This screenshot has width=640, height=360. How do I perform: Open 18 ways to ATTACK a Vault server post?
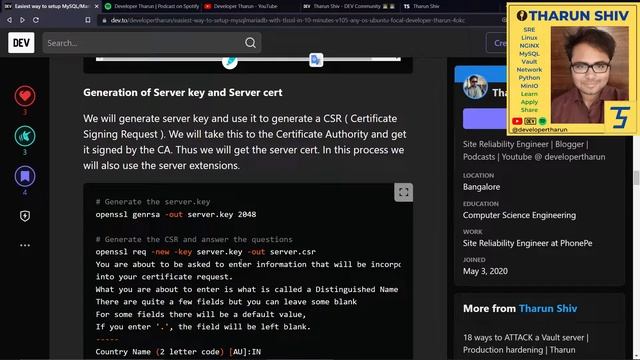pos(526,344)
